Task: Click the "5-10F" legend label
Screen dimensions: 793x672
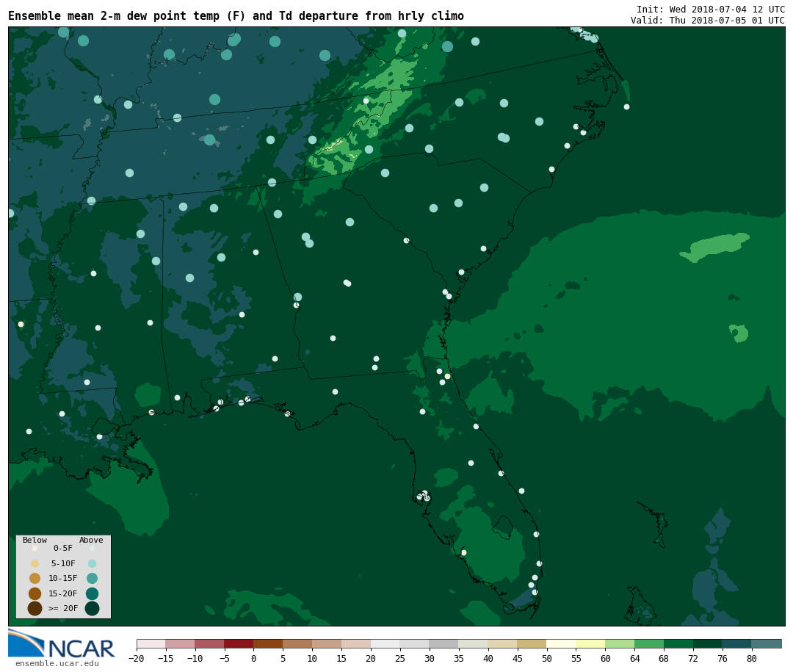Action: 63,563
